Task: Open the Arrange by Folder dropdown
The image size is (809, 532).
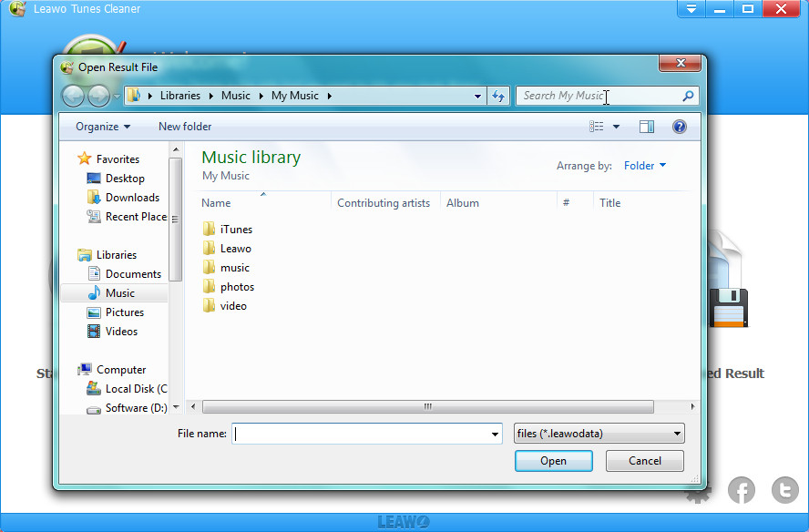Action: [x=645, y=166]
